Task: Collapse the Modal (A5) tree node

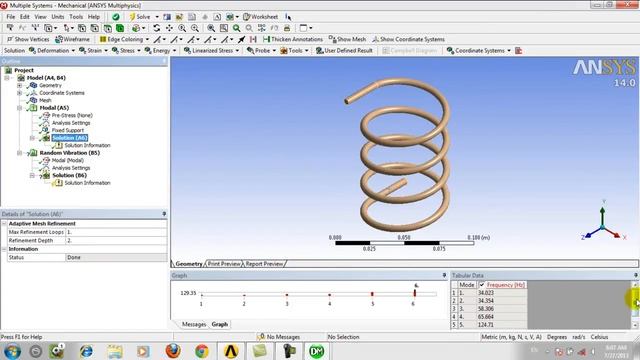Action: coord(19,108)
